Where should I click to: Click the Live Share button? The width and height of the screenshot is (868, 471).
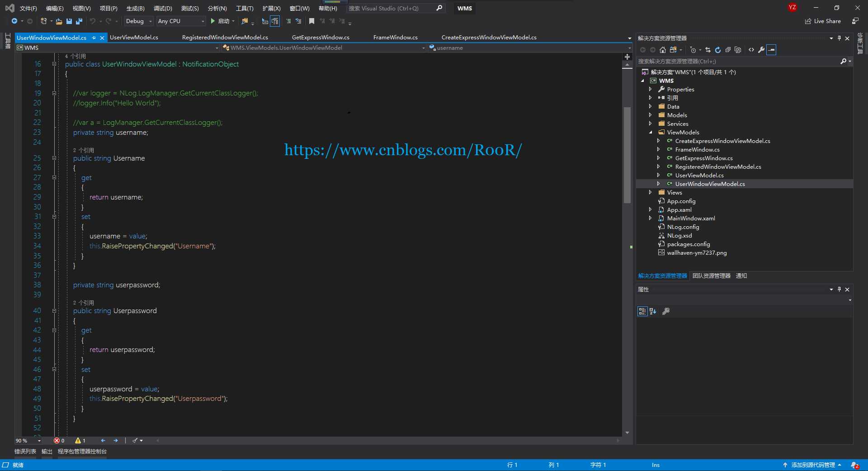(x=823, y=21)
